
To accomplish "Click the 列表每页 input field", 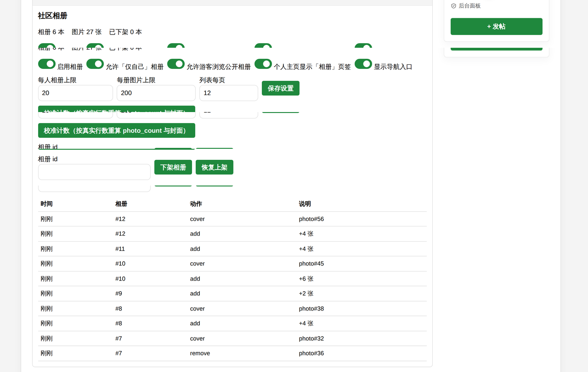I will pyautogui.click(x=229, y=93).
